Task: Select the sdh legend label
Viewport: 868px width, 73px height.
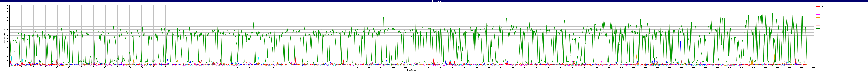Action: pos(822,23)
